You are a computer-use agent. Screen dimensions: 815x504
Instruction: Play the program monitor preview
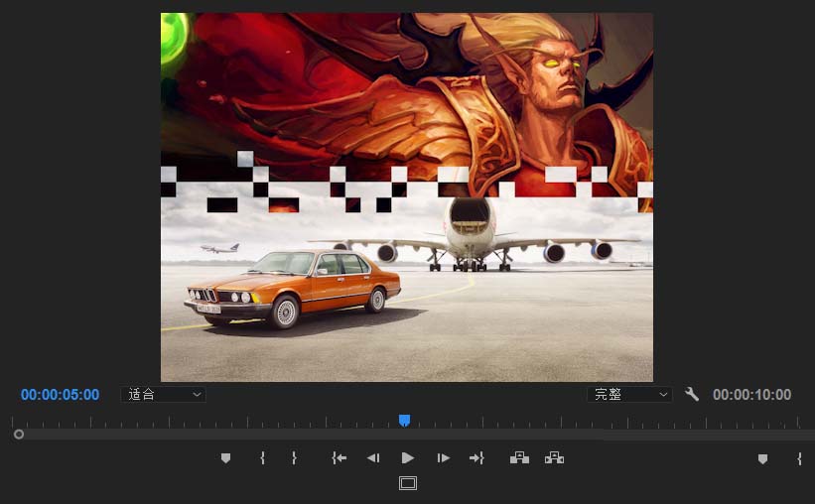pos(408,458)
